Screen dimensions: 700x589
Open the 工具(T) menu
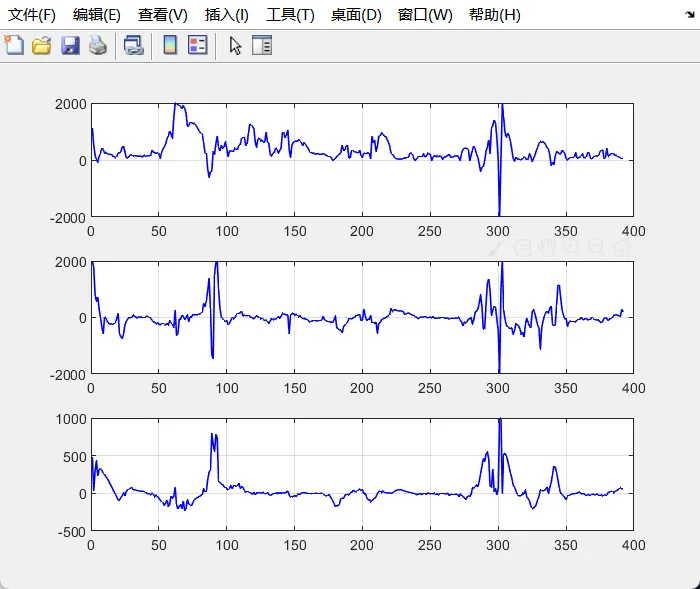coord(290,15)
